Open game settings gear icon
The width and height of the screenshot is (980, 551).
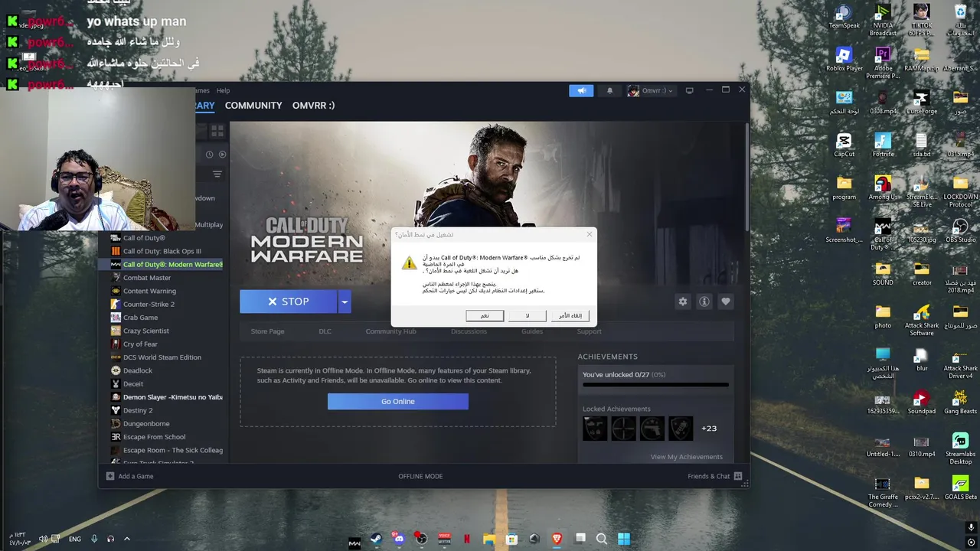pyautogui.click(x=682, y=302)
